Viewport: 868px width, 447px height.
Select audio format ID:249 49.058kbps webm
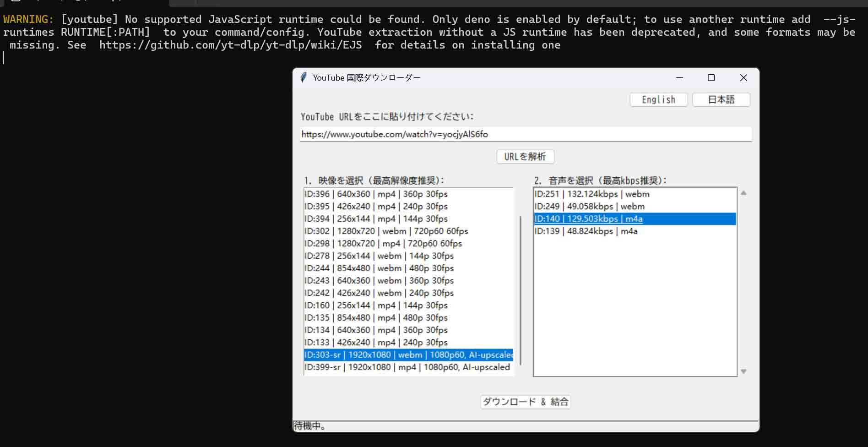pos(589,207)
